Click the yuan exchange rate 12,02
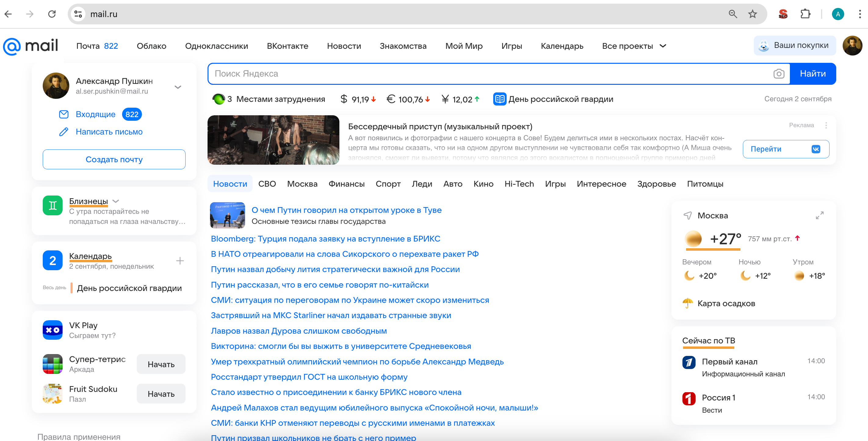Image resolution: width=868 pixels, height=441 pixels. 460,99
